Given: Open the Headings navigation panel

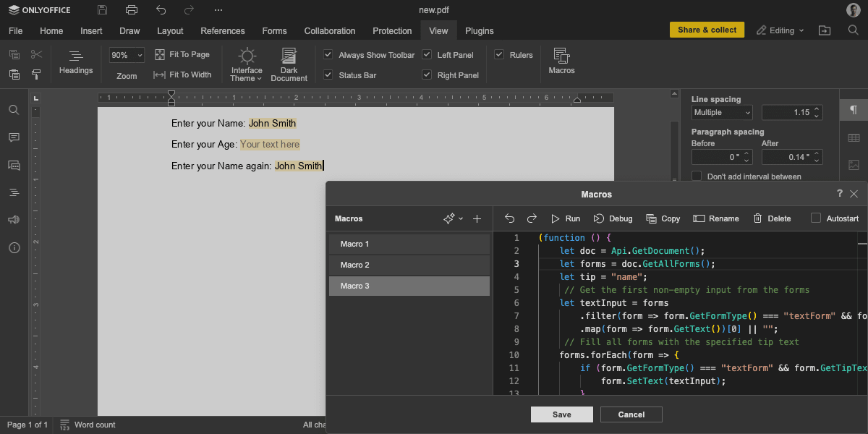Looking at the screenshot, I should click(x=76, y=61).
